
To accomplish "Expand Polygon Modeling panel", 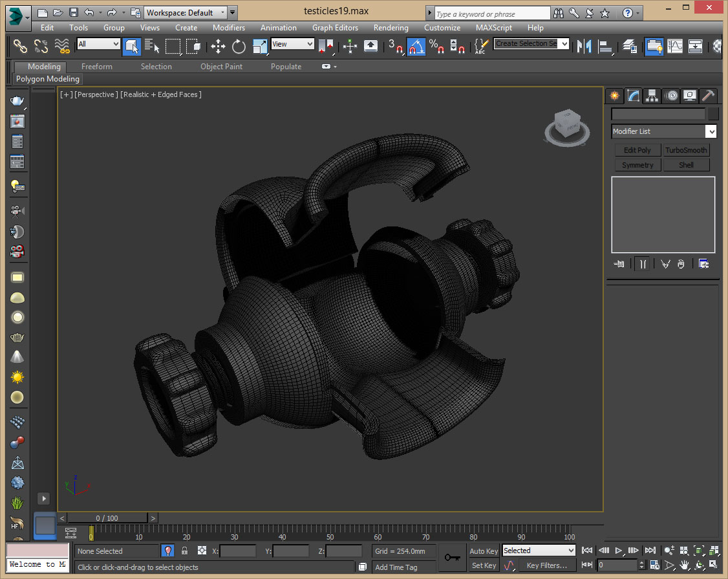I will point(48,79).
